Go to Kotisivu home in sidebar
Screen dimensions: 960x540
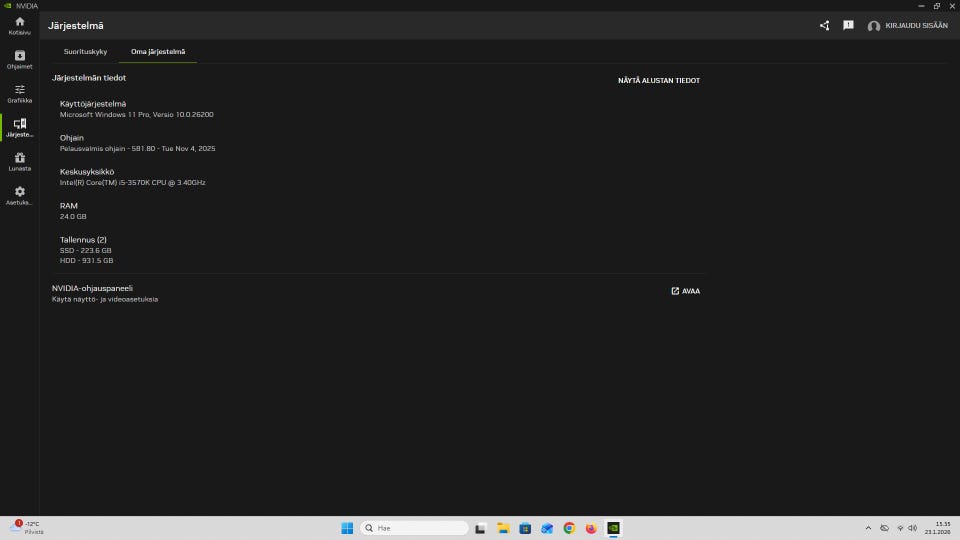(x=20, y=26)
